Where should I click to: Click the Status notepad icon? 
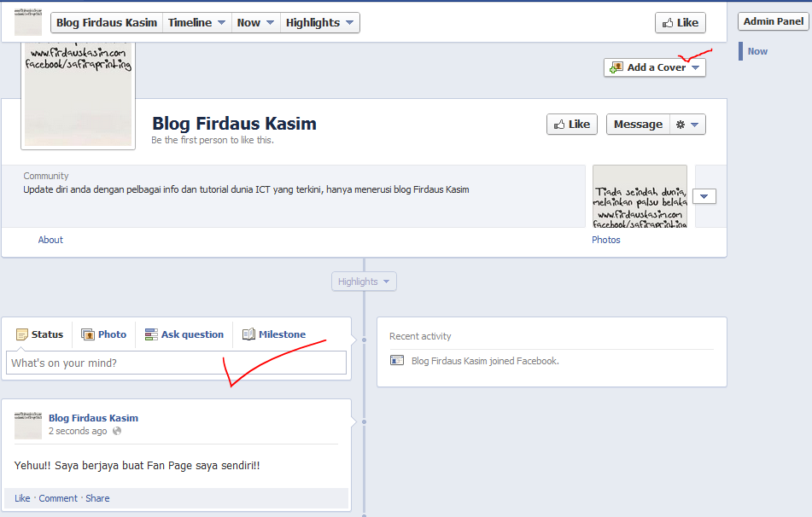[21, 334]
